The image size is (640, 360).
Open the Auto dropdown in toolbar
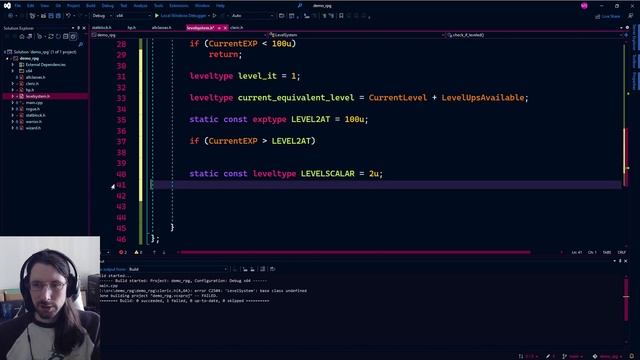coord(252,16)
